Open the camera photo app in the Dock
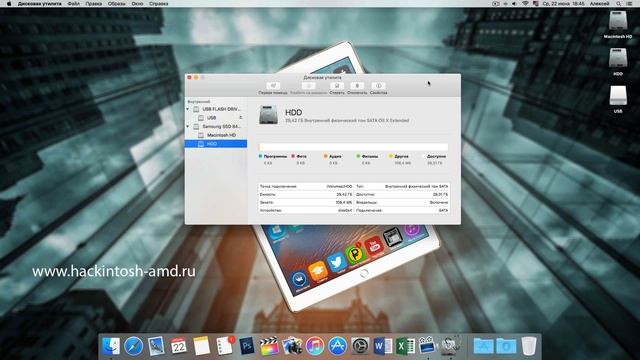Image resolution: width=640 pixels, height=360 pixels. 292,346
